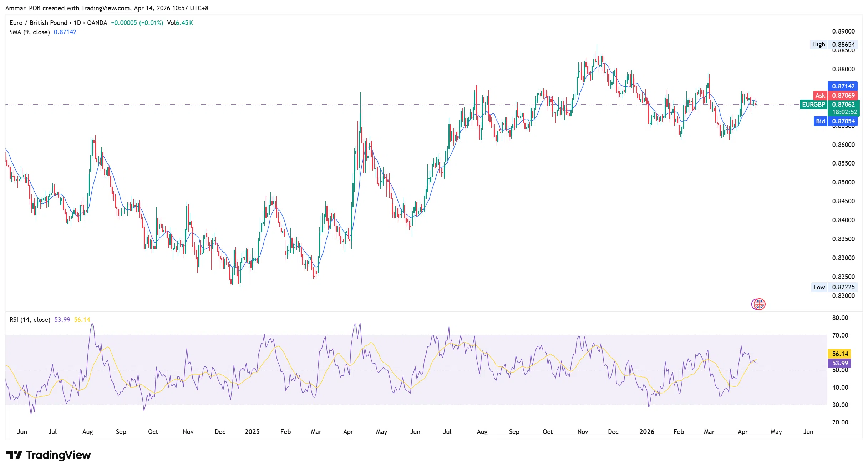Click the blue Bid price label

click(x=836, y=121)
